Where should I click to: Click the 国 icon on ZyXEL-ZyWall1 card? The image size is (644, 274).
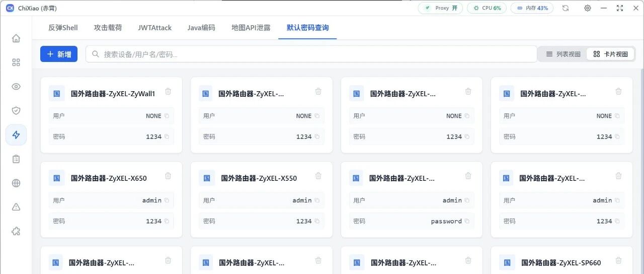(57, 93)
